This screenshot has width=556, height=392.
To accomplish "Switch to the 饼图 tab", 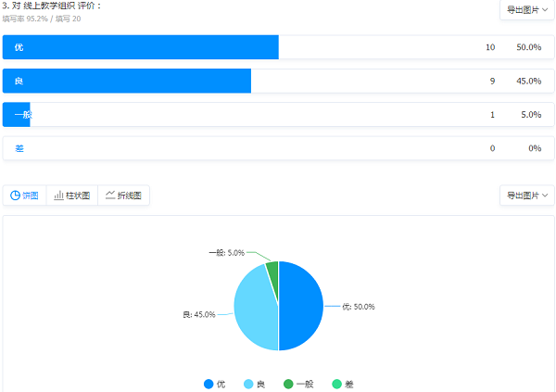I will (x=25, y=196).
